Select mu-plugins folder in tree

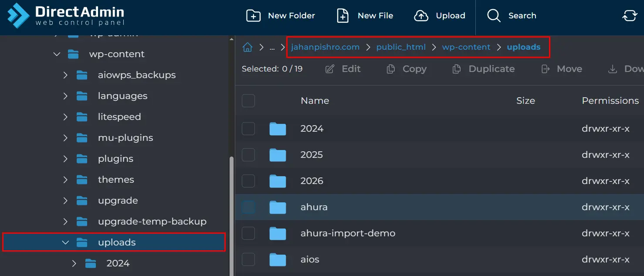click(x=125, y=138)
